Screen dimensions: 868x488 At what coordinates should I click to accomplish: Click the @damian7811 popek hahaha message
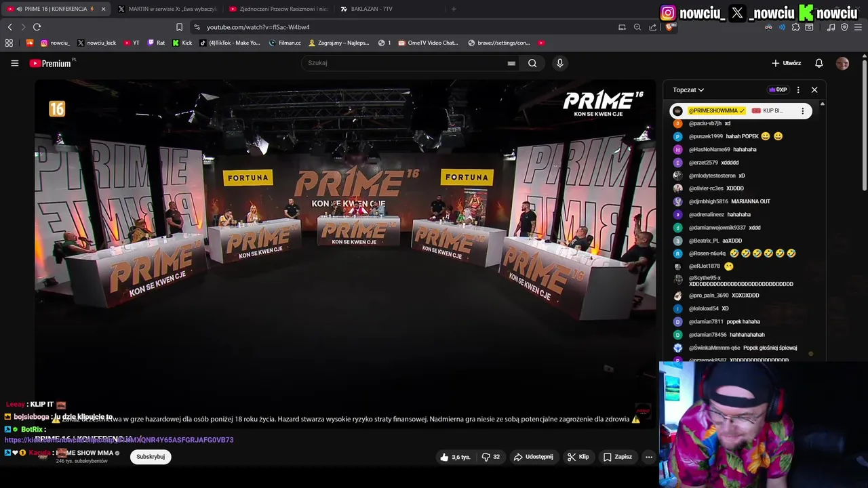pos(716,322)
